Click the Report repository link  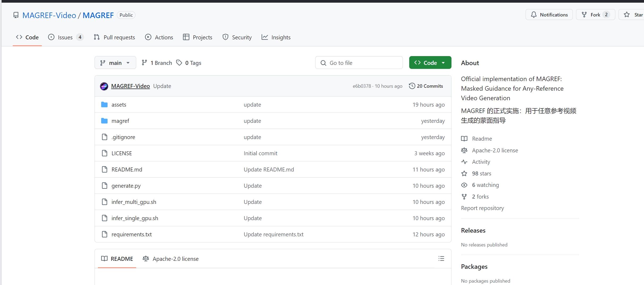483,208
